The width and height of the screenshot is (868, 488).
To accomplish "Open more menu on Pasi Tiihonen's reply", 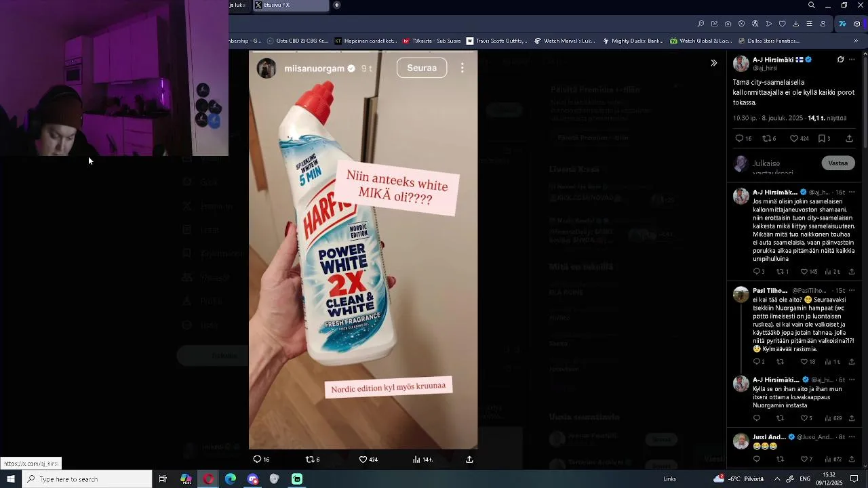I will [x=852, y=291].
